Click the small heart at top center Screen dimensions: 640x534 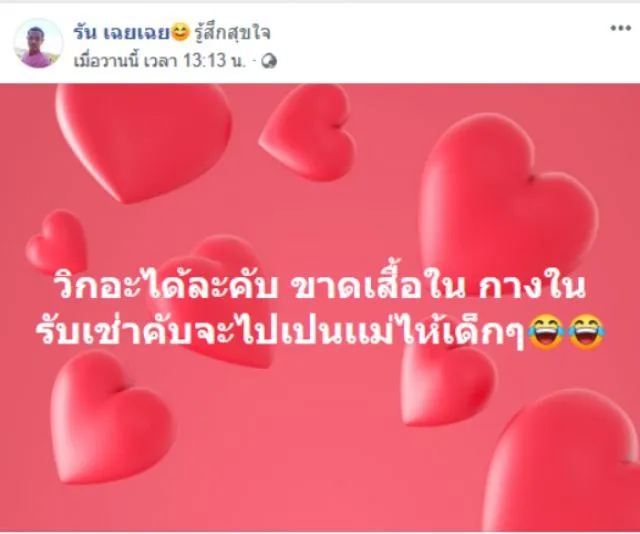307,133
